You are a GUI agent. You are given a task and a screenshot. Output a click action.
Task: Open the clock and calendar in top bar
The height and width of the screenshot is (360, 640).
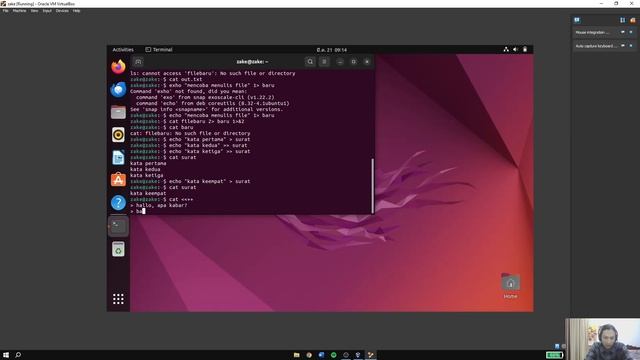332,50
